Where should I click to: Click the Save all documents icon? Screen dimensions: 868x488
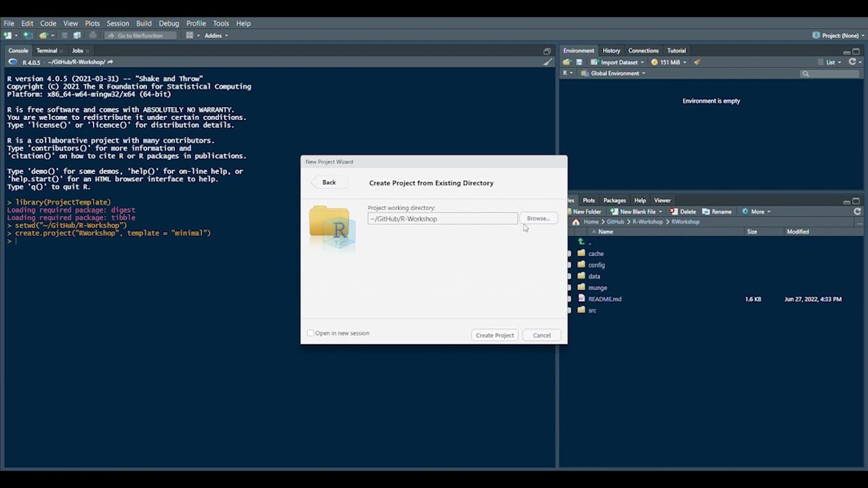77,35
